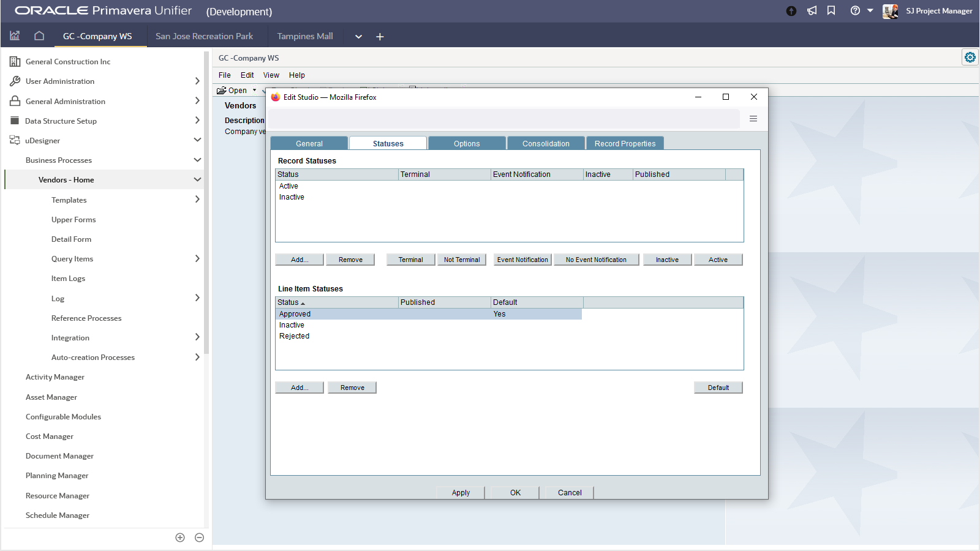The height and width of the screenshot is (551, 980).
Task: Open Upper Forms in sidebar
Action: click(73, 220)
